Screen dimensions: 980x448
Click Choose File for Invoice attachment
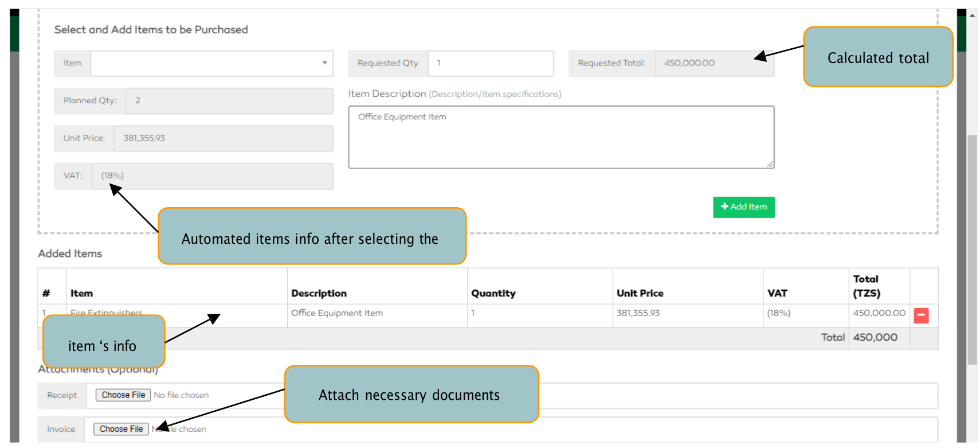point(121,429)
